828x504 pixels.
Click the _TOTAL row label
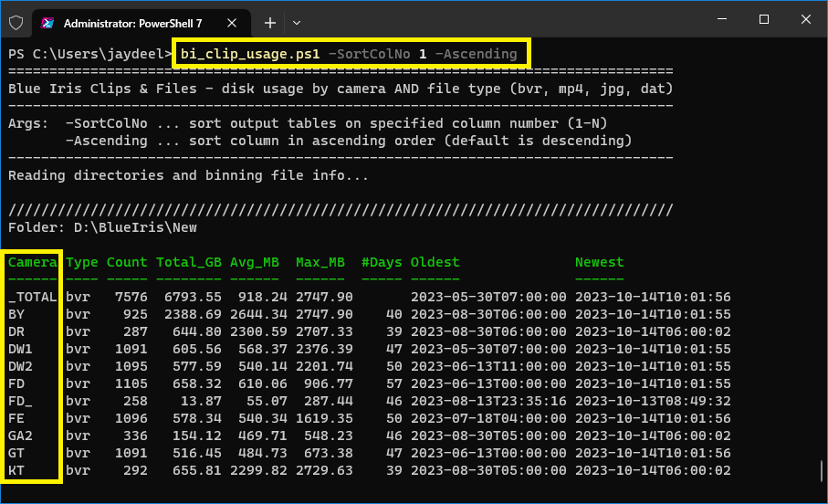click(x=33, y=298)
